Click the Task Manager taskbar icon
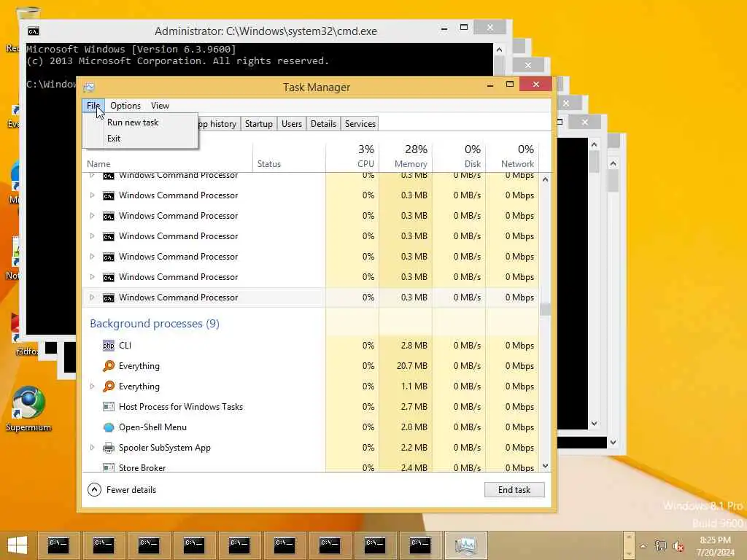Viewport: 747px width, 560px height. pyautogui.click(x=465, y=545)
